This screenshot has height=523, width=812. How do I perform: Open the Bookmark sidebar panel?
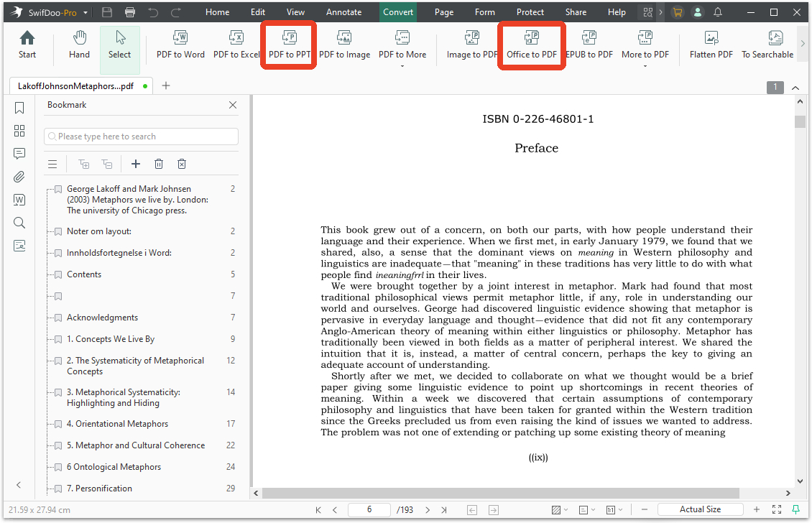point(19,108)
